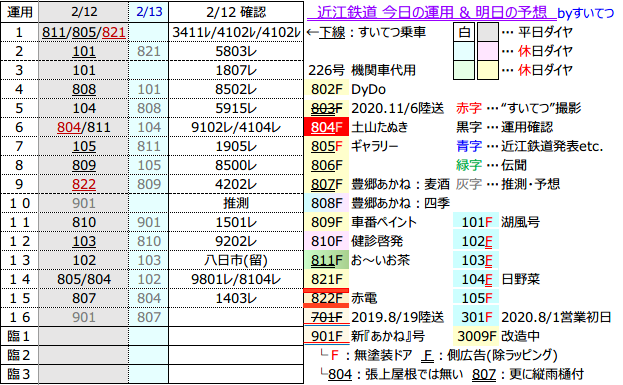Image resolution: width=623 pixels, height=385 pixels.
Task: Click the '226号 機関車代用' note
Action: click(x=362, y=70)
